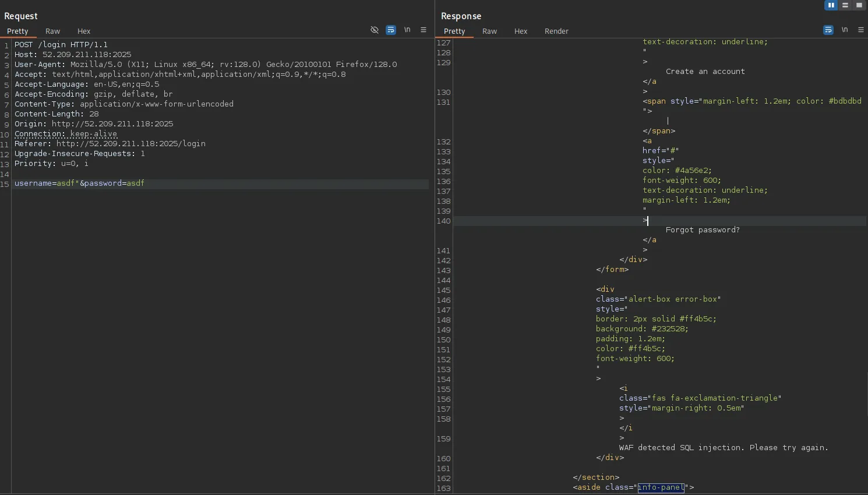Open the Response Render tab
Image resolution: width=868 pixels, height=495 pixels.
[556, 31]
